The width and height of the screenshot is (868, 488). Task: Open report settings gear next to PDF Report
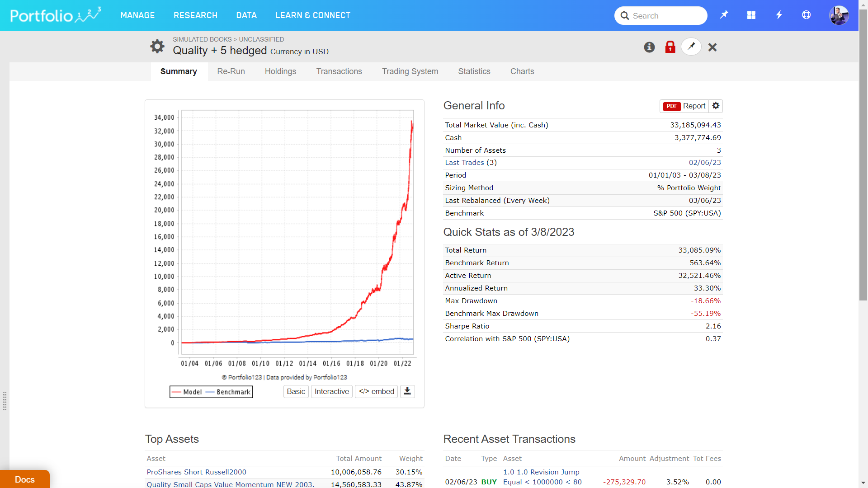pos(716,106)
